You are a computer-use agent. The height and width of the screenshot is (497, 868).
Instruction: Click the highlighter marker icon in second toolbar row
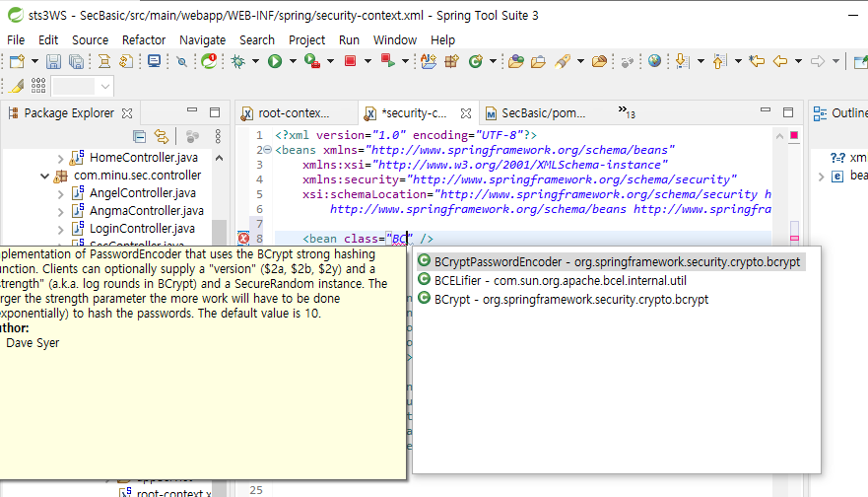coord(17,86)
